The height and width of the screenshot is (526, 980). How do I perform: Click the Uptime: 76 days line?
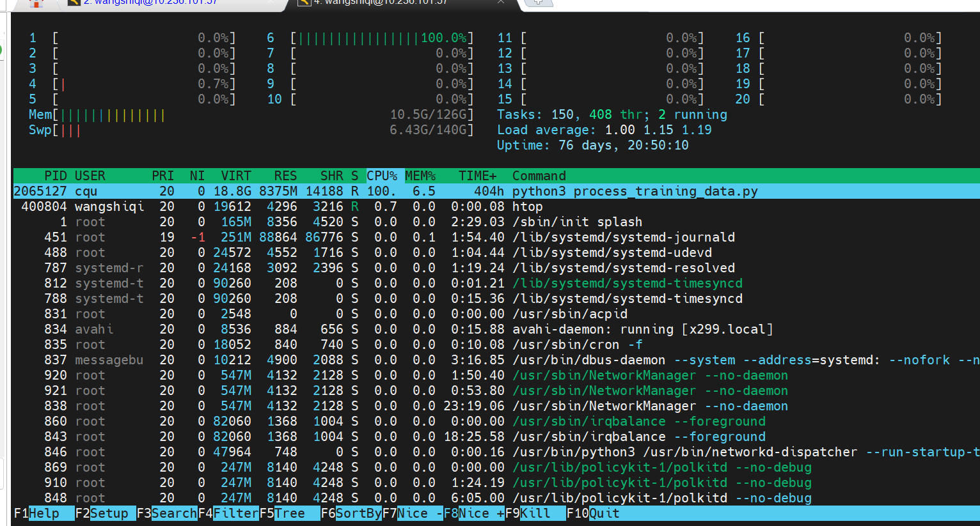593,145
